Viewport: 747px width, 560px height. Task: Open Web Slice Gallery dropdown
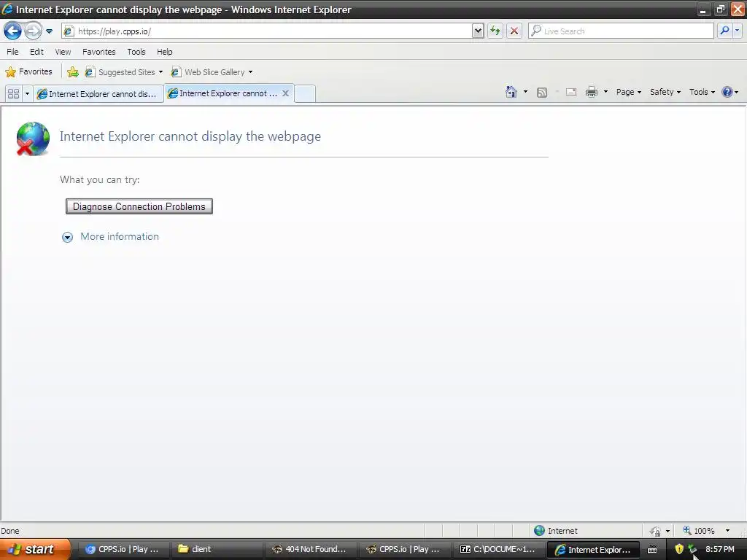(x=212, y=72)
